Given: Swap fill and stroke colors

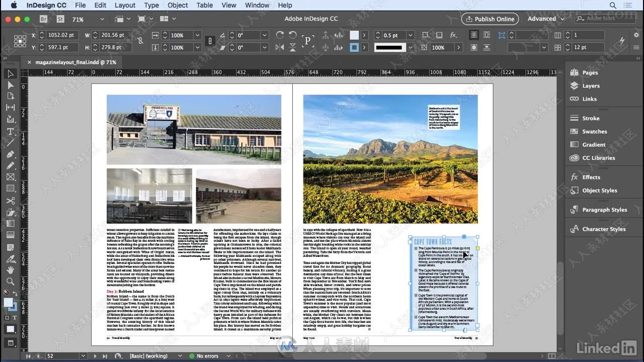Looking at the screenshot, I should coord(15,294).
